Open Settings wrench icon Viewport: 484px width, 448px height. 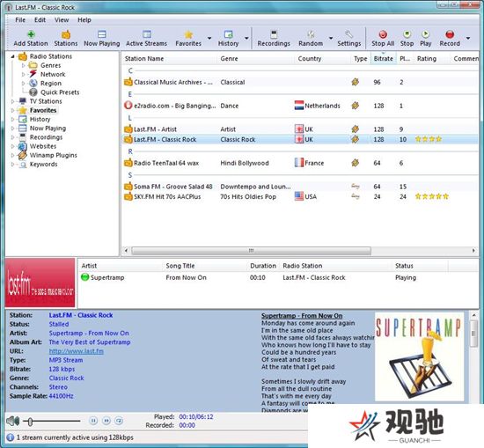click(348, 34)
